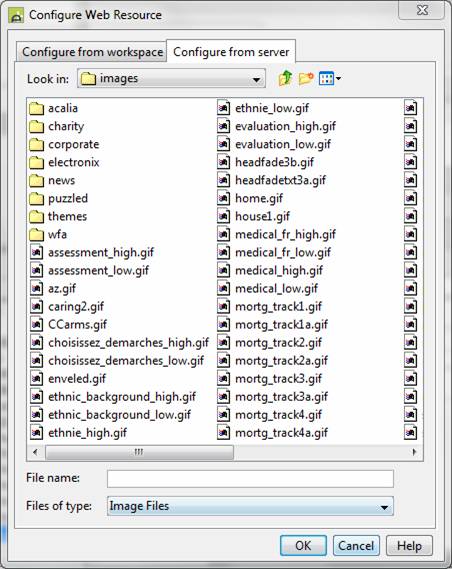
Task: Click into the File name field
Action: 250,479
